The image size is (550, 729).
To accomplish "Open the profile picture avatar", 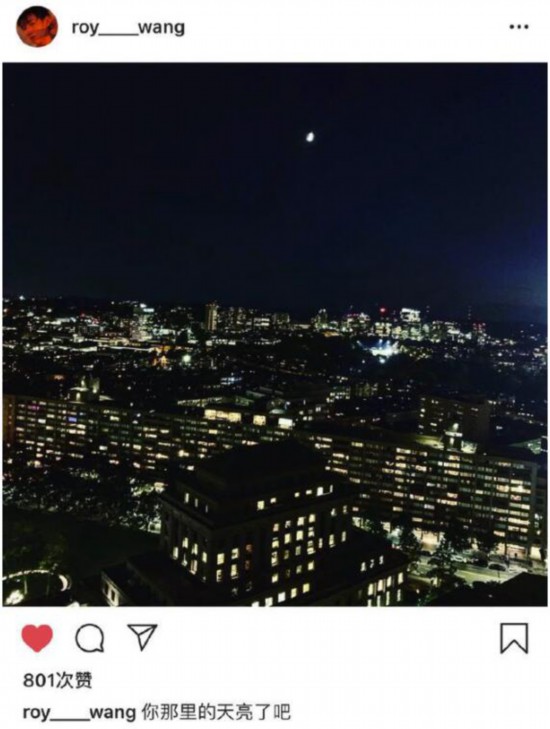I will point(37,27).
